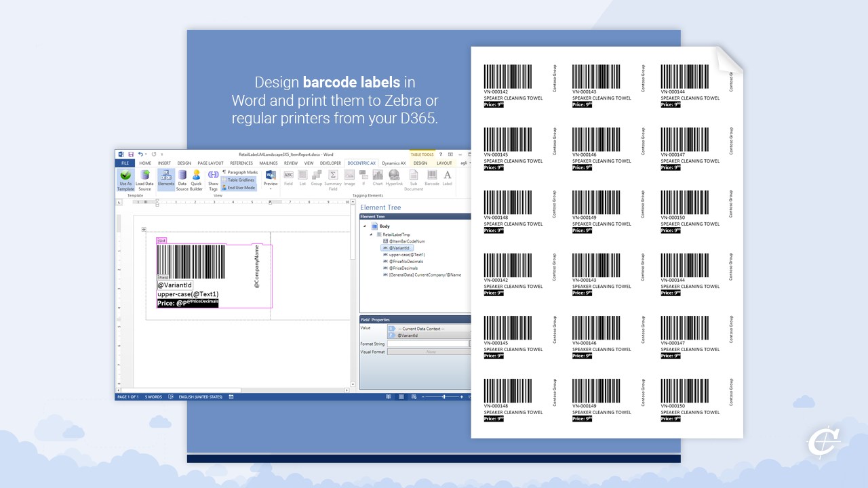The height and width of the screenshot is (488, 868).
Task: Click the Undo button
Action: [140, 155]
